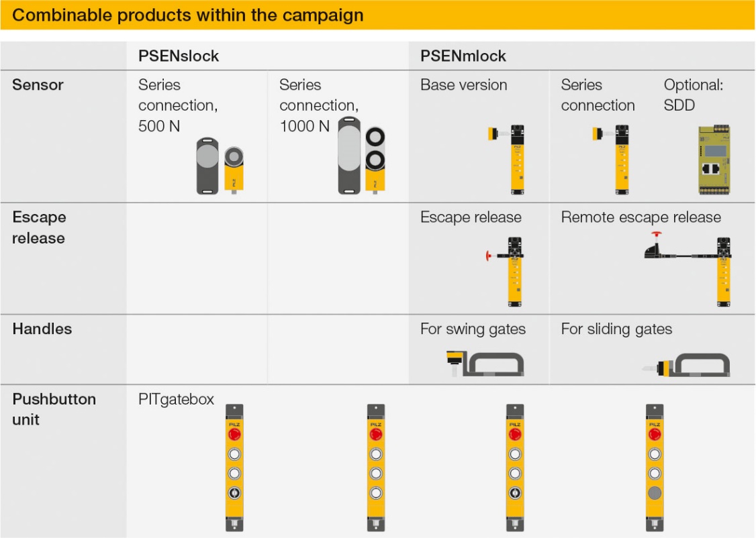Image resolution: width=756 pixels, height=538 pixels.
Task: Click the optional SDD module image
Action: click(714, 160)
